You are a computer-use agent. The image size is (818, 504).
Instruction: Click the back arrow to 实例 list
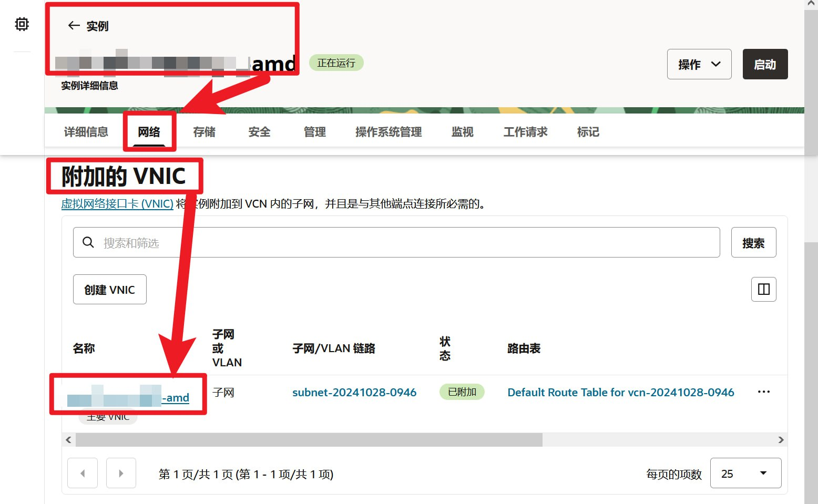74,26
